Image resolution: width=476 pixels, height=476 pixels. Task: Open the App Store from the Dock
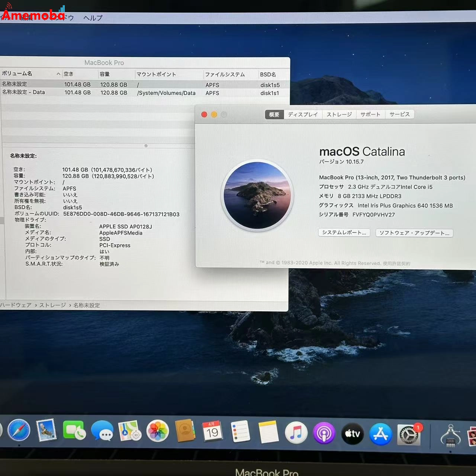(x=380, y=433)
